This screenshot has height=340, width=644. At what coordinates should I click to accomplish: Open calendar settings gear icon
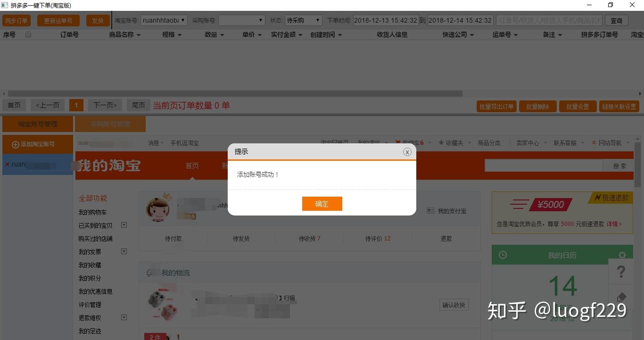point(622,255)
